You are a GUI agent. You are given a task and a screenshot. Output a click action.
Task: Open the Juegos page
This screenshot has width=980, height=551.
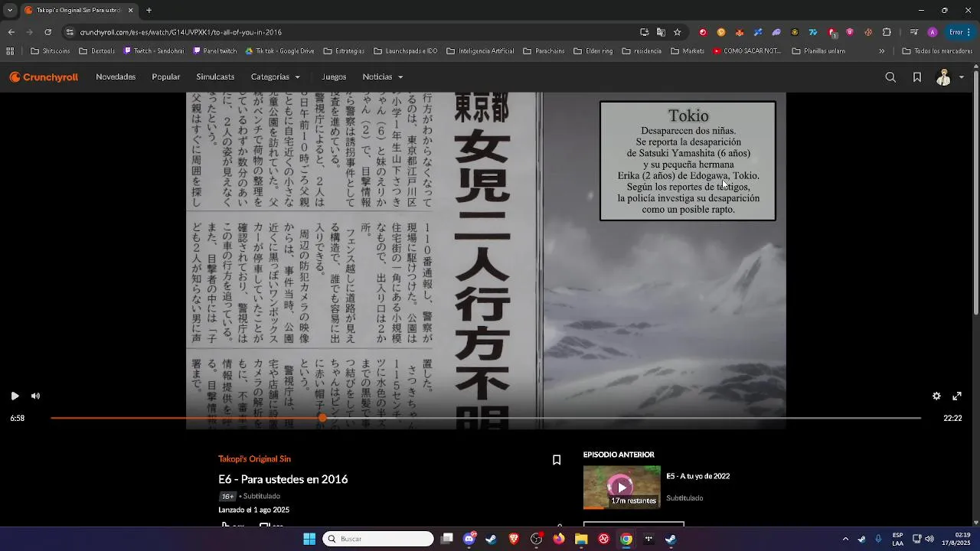click(334, 77)
